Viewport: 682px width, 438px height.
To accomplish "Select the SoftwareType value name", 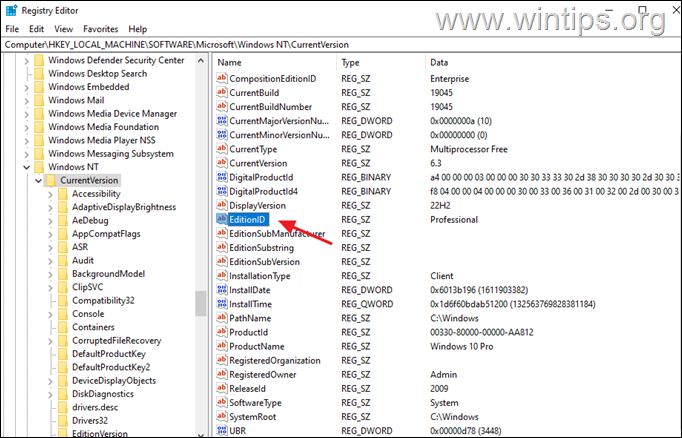I will (255, 402).
